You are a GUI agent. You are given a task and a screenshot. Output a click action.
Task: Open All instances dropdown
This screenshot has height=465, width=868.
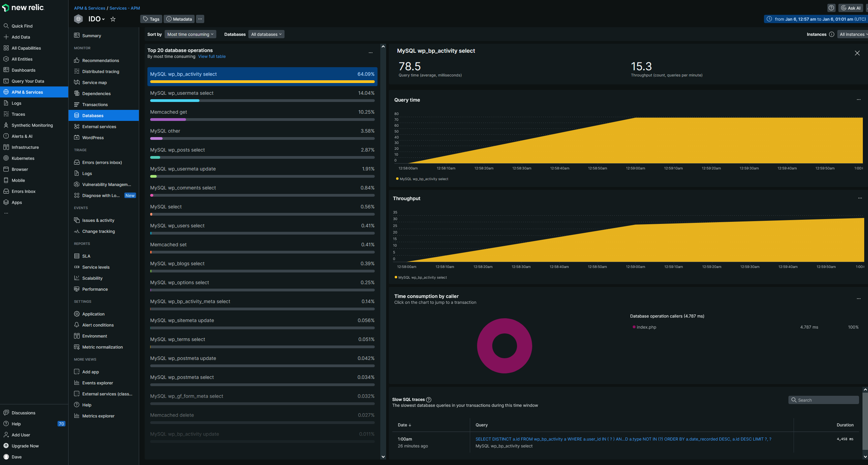[853, 34]
